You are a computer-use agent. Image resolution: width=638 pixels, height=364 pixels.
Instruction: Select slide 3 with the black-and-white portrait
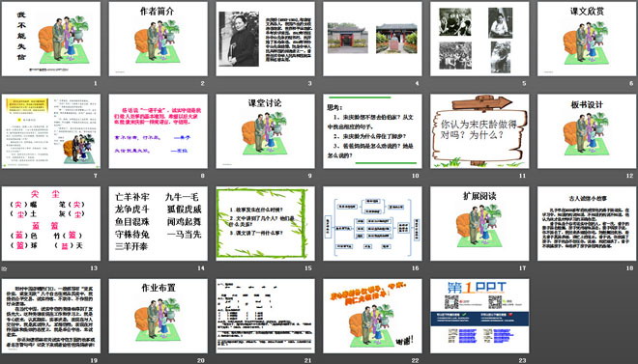coord(265,39)
